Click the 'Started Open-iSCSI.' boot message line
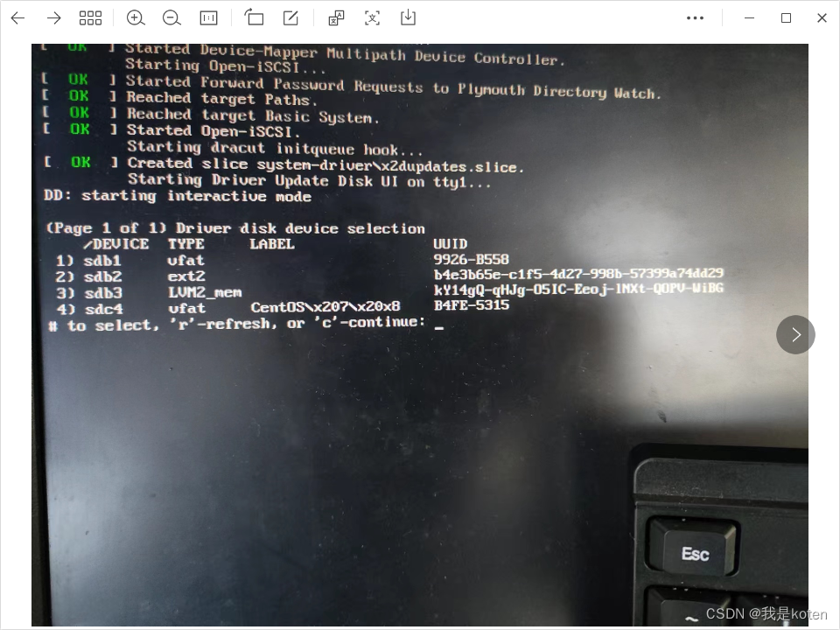This screenshot has width=840, height=630. click(213, 130)
